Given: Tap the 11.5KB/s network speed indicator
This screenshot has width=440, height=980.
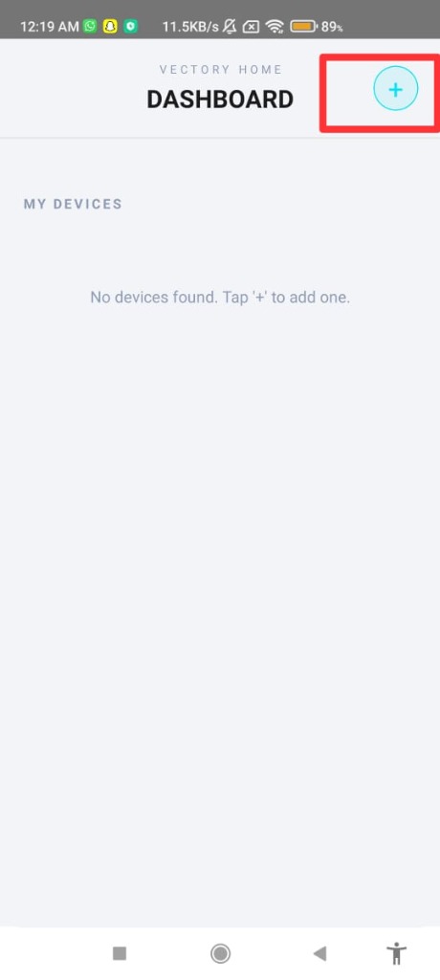Looking at the screenshot, I should pos(190,27).
